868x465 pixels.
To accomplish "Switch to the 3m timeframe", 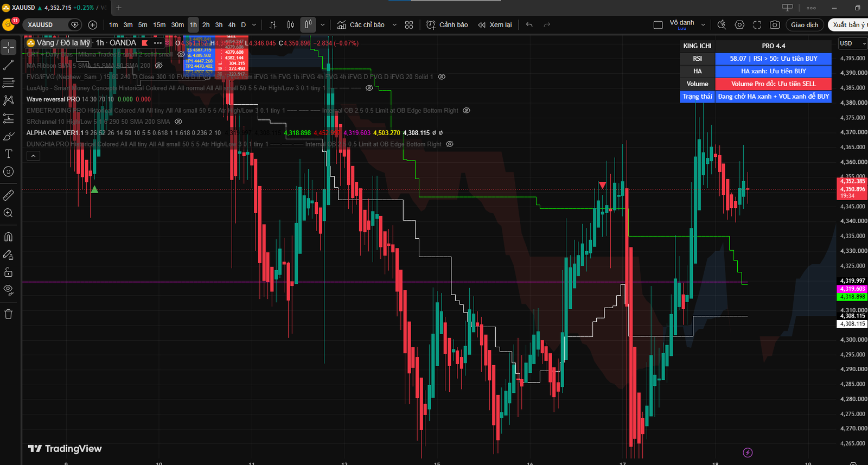I will (128, 25).
